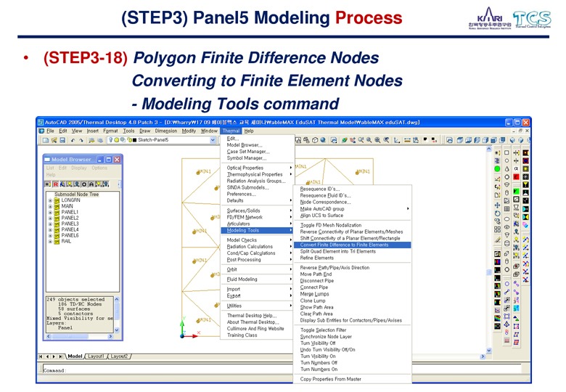Screen dimensions: 566x392
Task: Click the green circle icon in the right toolbar
Action: (497, 168)
